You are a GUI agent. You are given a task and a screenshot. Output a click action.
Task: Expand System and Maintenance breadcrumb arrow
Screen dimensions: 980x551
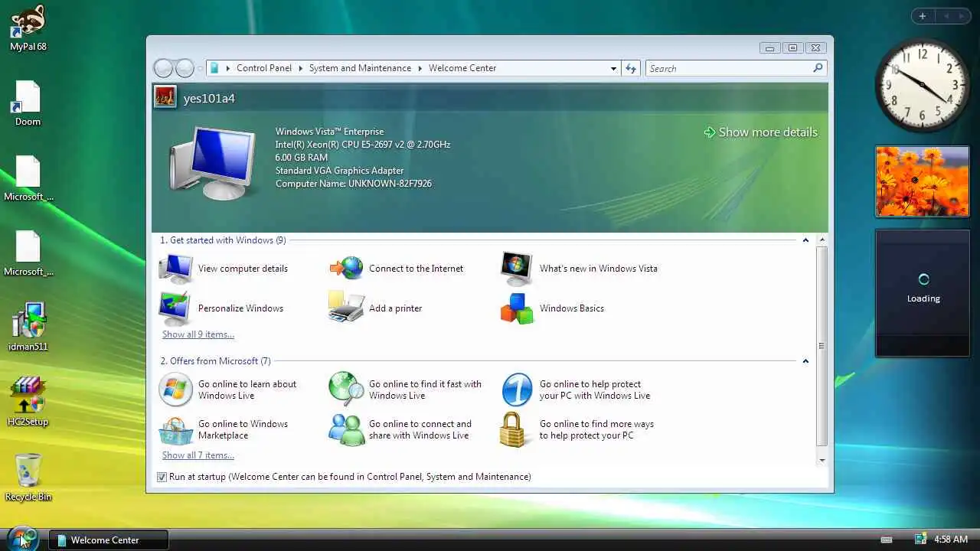(420, 68)
